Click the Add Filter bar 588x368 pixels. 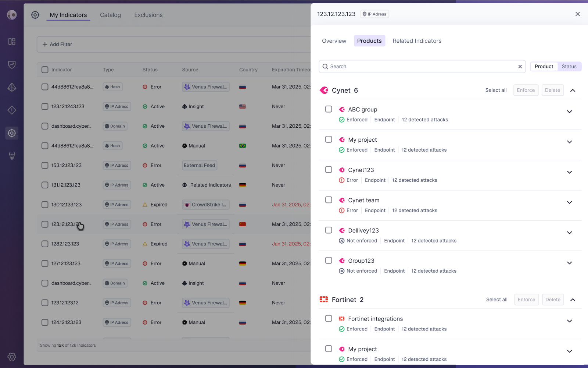click(174, 44)
